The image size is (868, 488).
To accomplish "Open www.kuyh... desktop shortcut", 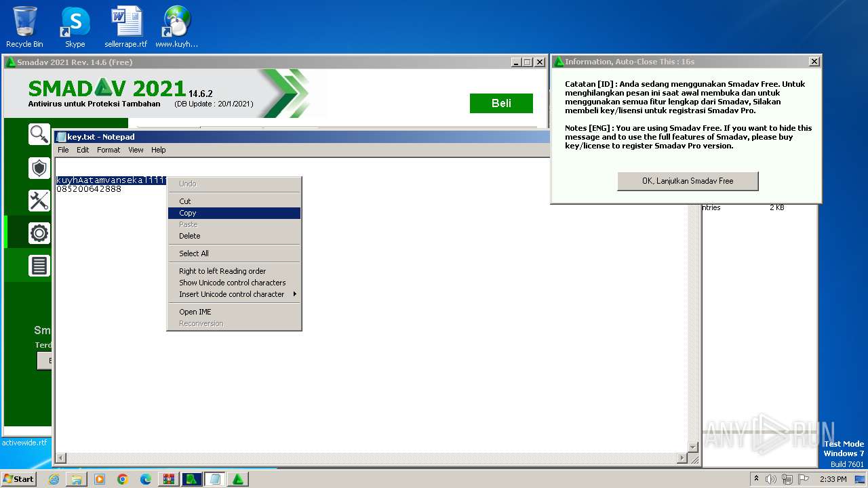I will [176, 27].
